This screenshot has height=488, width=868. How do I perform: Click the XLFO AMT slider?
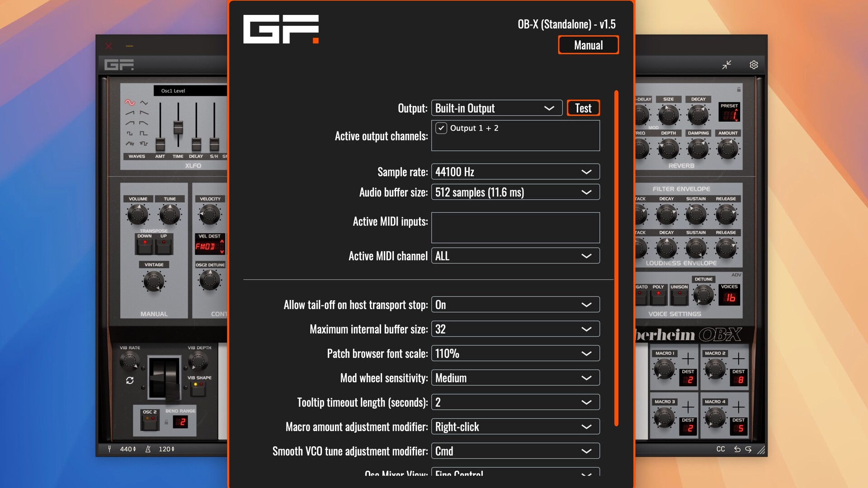160,144
